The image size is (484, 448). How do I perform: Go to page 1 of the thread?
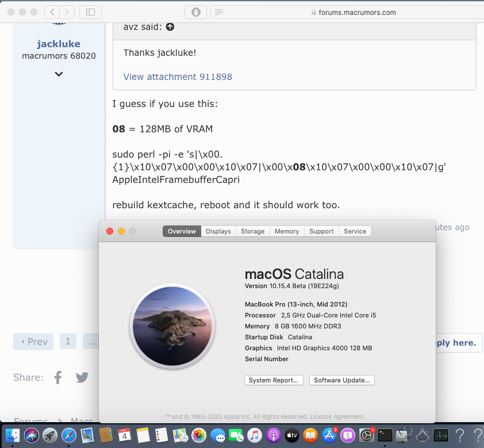click(68, 342)
